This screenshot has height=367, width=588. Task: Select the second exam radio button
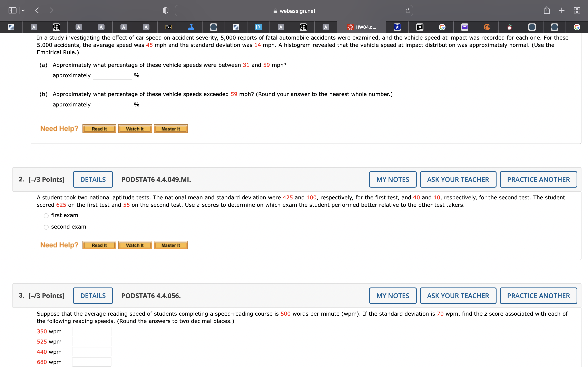(x=46, y=227)
